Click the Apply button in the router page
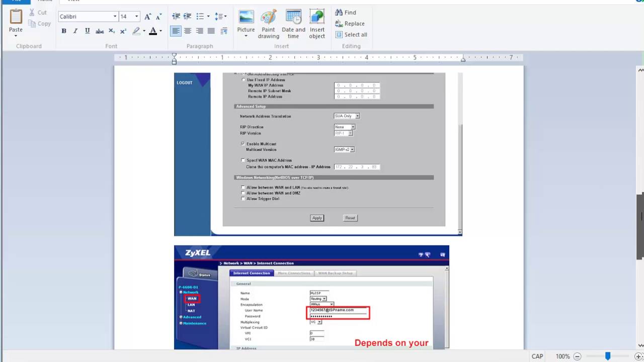644x362 pixels. pos(317,218)
